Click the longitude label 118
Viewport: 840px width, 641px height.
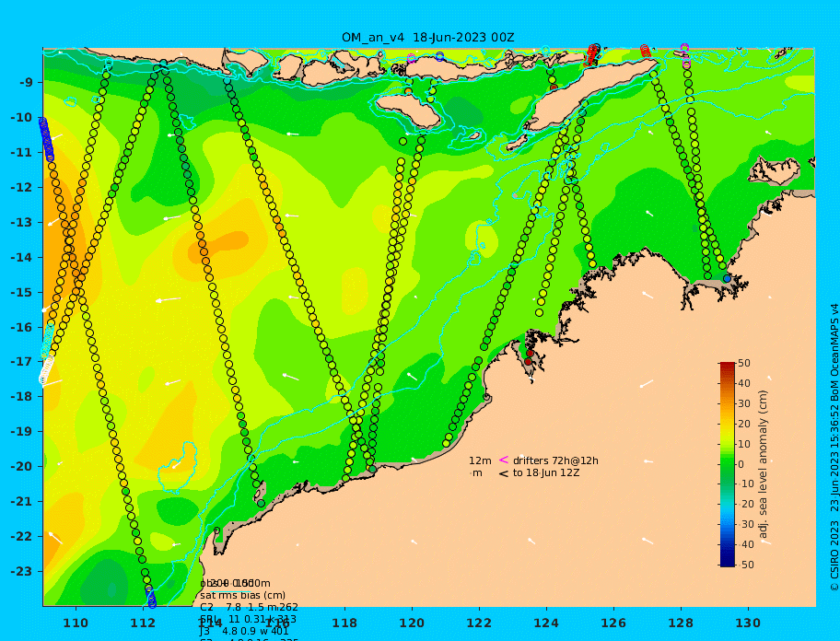click(x=345, y=623)
